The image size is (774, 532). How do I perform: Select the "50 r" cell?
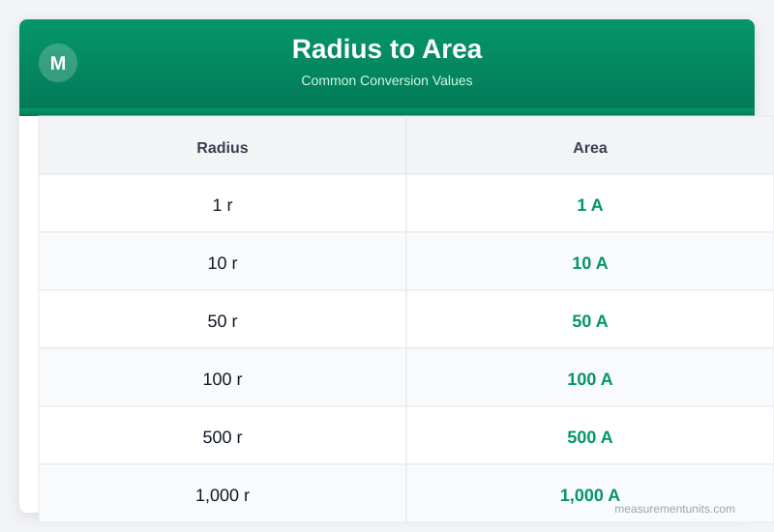pyautogui.click(x=223, y=319)
